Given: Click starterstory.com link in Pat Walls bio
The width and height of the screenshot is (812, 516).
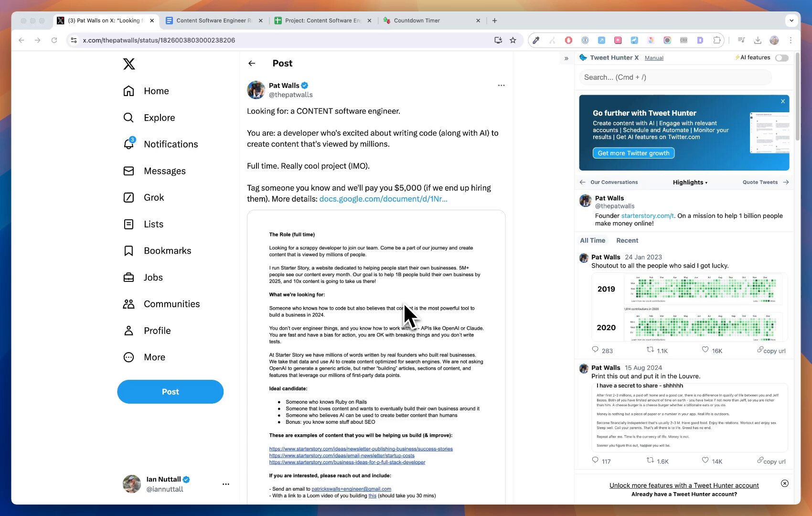Looking at the screenshot, I should pyautogui.click(x=648, y=216).
